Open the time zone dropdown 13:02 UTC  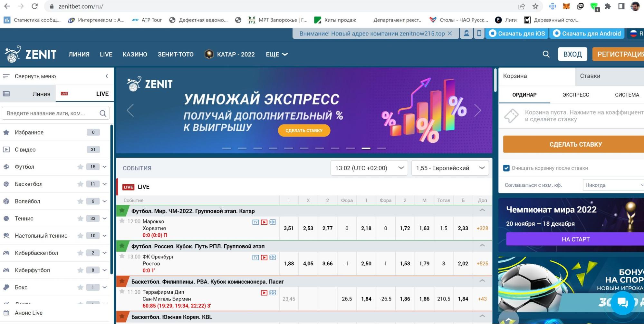369,168
